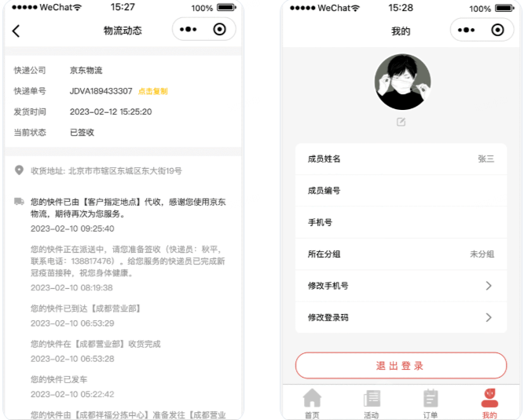Tap the delivery truck icon in tracking list
The height and width of the screenshot is (420, 524).
coord(19,202)
